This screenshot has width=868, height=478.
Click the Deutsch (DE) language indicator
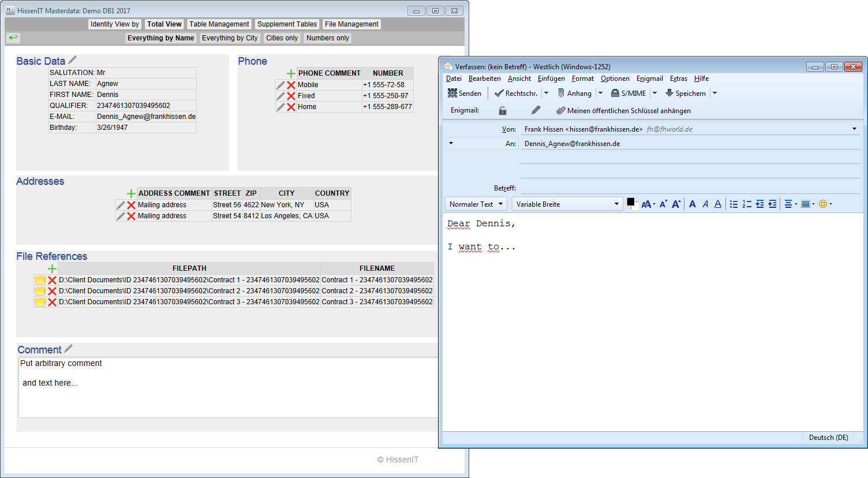829,438
